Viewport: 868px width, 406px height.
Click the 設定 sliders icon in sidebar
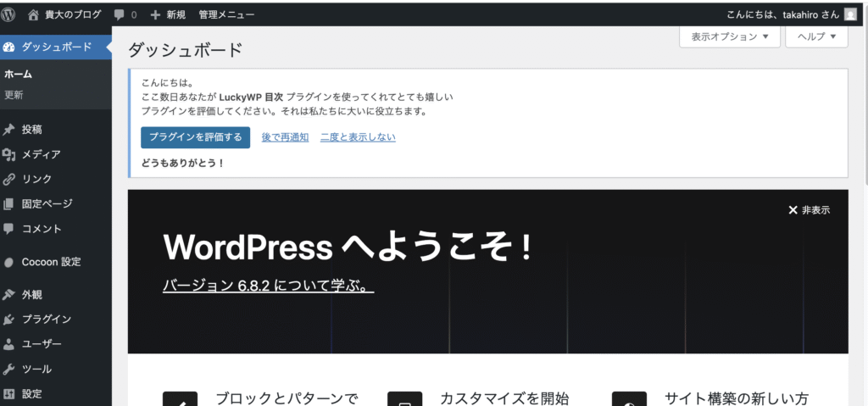click(x=8, y=394)
